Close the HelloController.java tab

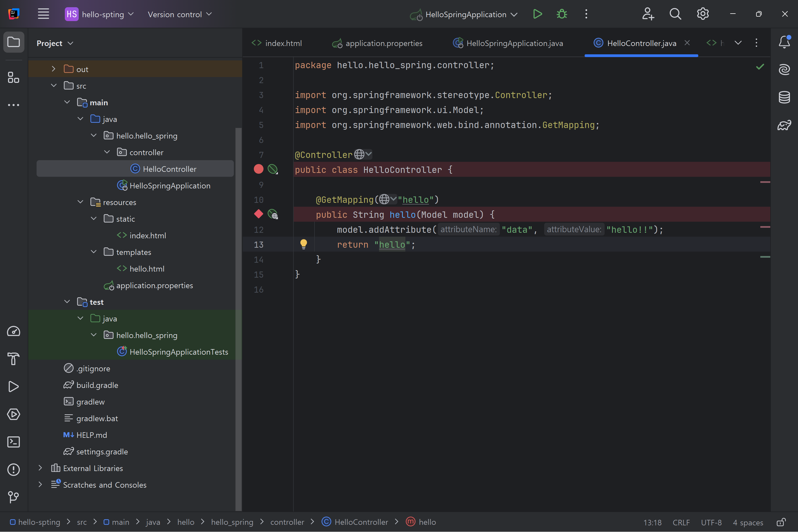[687, 43]
